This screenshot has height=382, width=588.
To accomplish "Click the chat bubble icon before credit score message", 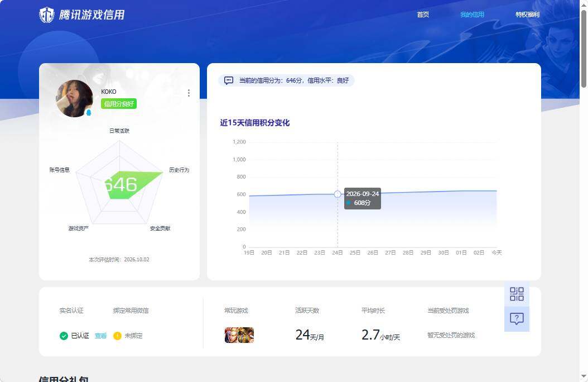I will pyautogui.click(x=229, y=80).
